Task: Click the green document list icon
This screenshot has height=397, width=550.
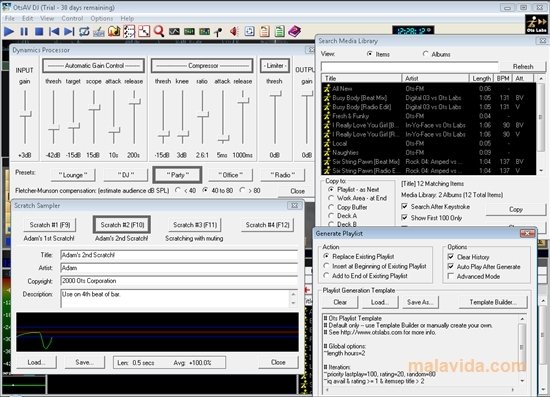Action: click(x=280, y=32)
